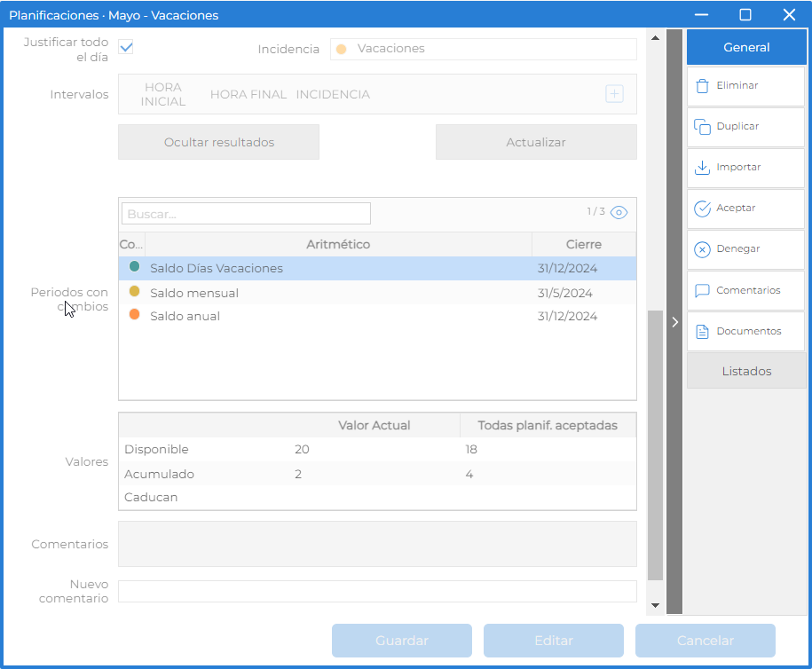Click the INCIDENCIA intervals header
This screenshot has height=669, width=812.
click(333, 94)
